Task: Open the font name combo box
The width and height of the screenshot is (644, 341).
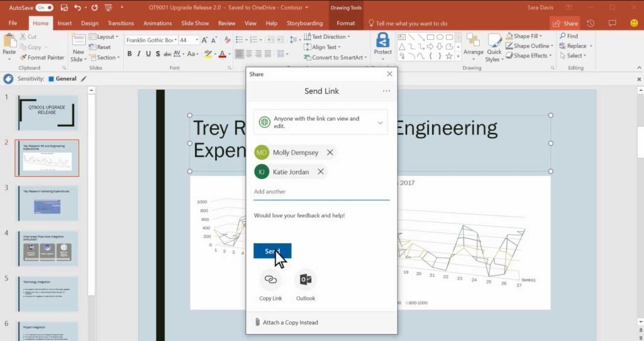Action: click(151, 40)
